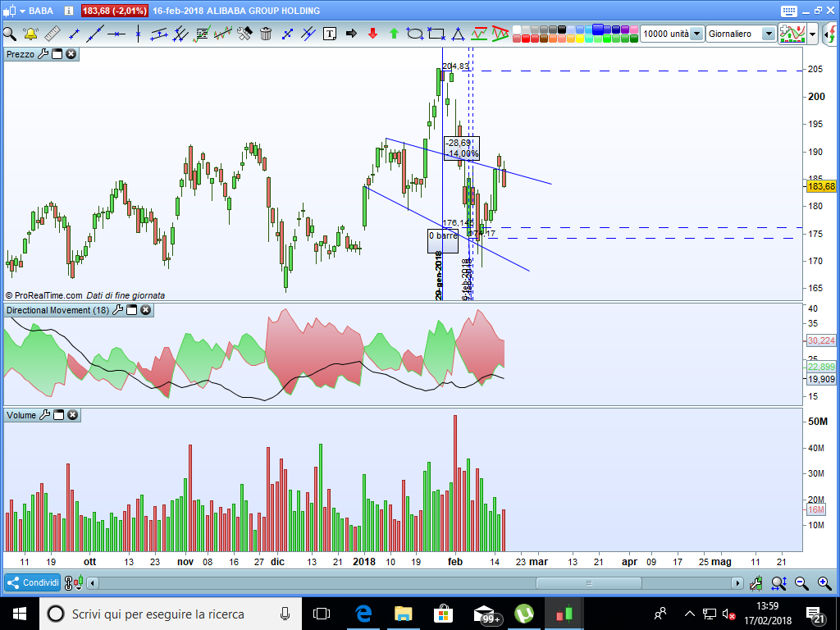This screenshot has height=630, width=840.
Task: Select the parallel channel drawing tool
Action: (158, 34)
